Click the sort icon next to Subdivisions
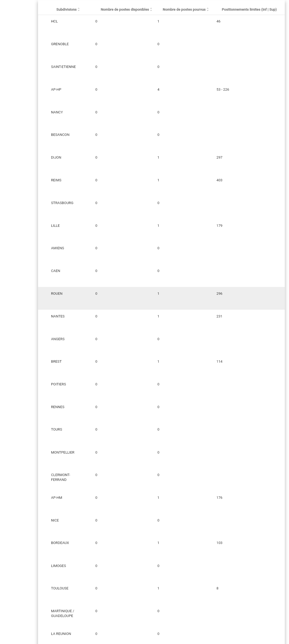The height and width of the screenshot is (644, 289). [x=79, y=10]
